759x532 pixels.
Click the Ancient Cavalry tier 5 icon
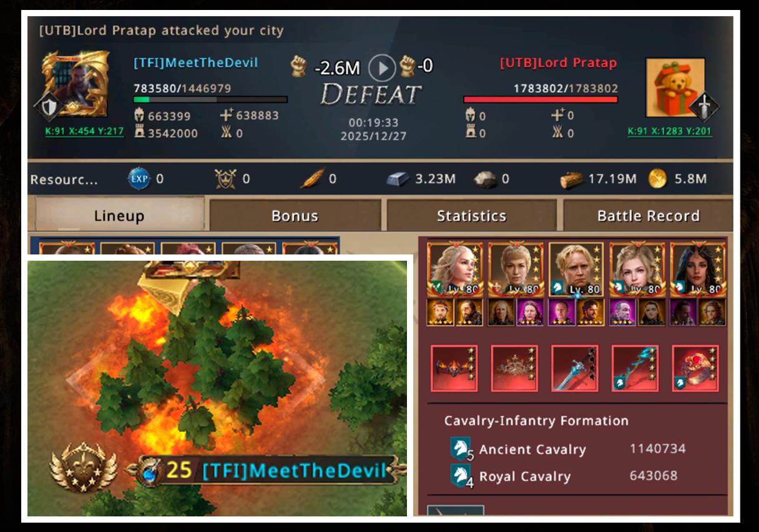pyautogui.click(x=460, y=448)
